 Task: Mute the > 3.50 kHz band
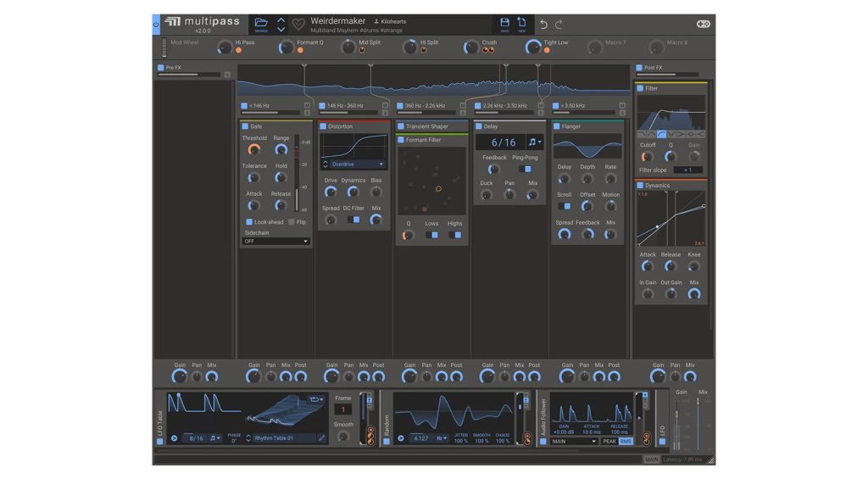click(x=622, y=105)
